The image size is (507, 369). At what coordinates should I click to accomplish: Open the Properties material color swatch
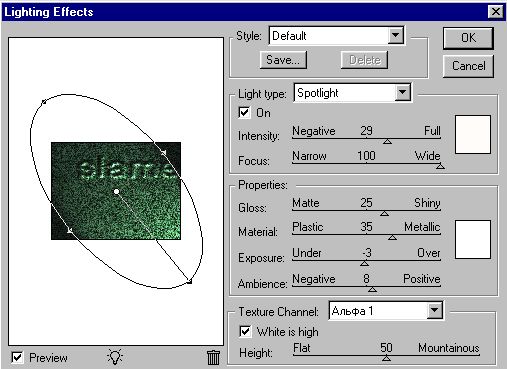tap(473, 239)
